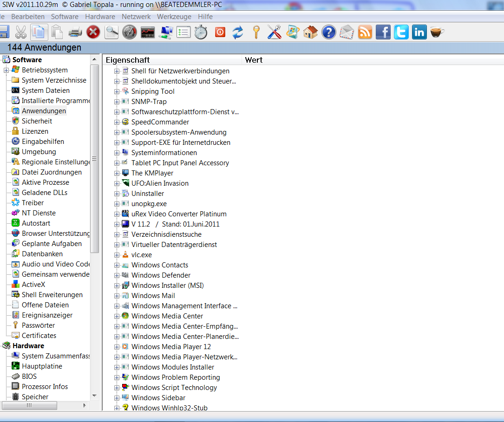Screen dimensions: 504x422
Task: Click the stopwatch toolbar icon
Action: (201, 32)
